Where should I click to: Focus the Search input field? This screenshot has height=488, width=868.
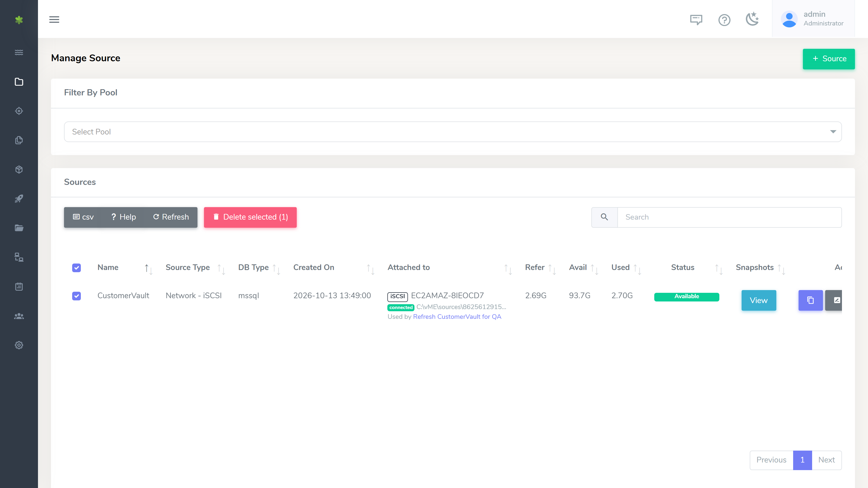pos(729,217)
